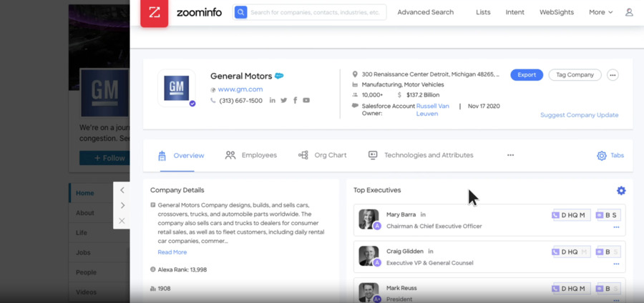Open General Motors YouTube icon
The image size is (644, 303).
point(306,101)
